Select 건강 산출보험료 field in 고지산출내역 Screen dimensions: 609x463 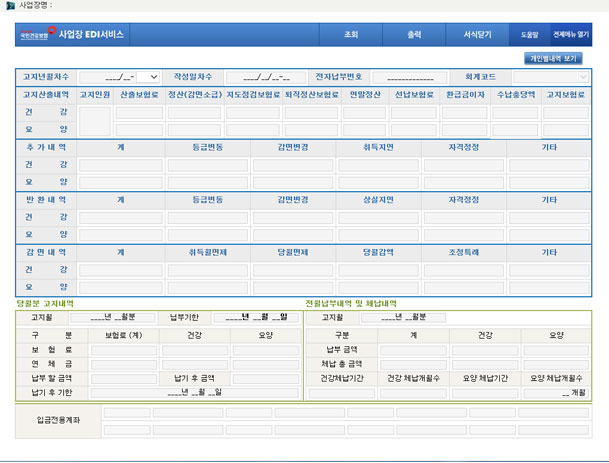point(139,113)
